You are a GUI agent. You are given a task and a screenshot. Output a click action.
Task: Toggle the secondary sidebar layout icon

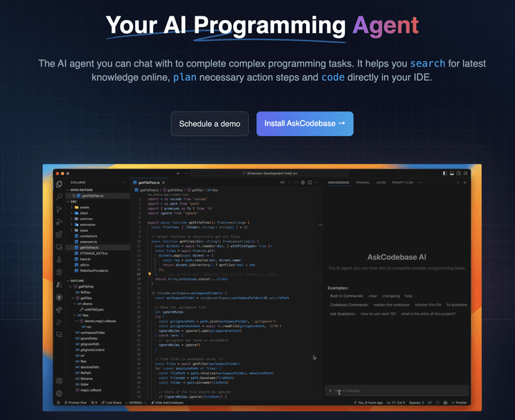pos(458,173)
